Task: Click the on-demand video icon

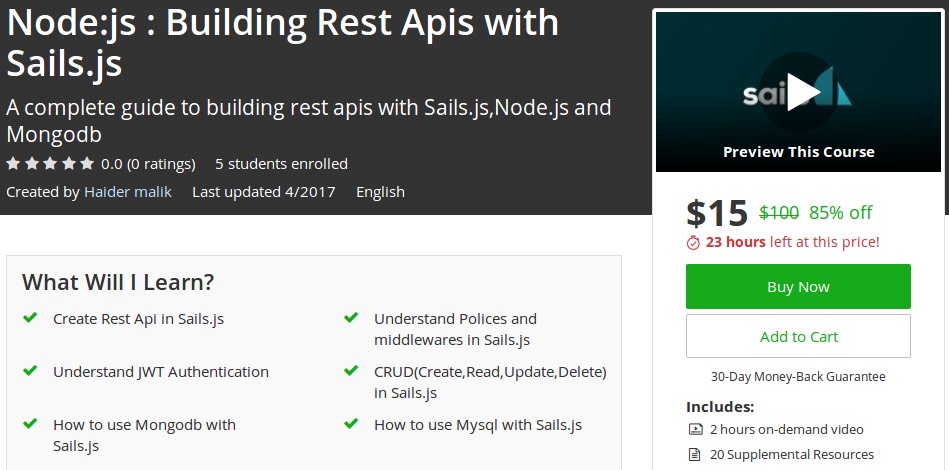Action: pyautogui.click(x=695, y=429)
